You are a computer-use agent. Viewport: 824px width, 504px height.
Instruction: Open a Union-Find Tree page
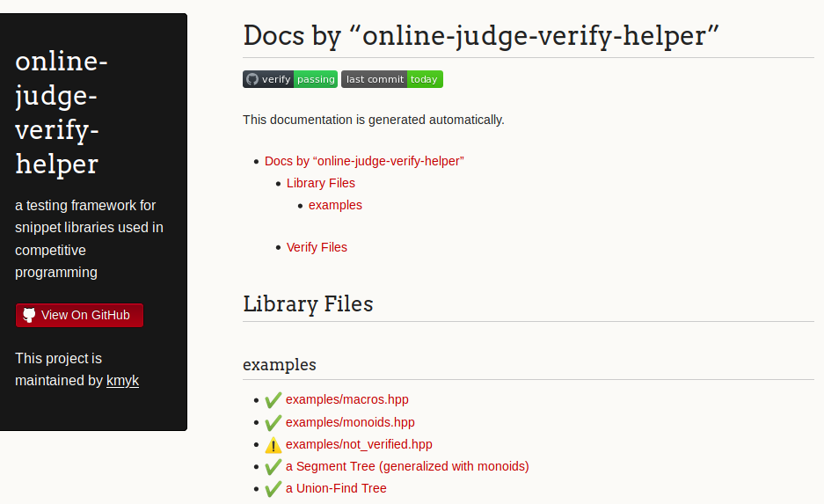[336, 488]
